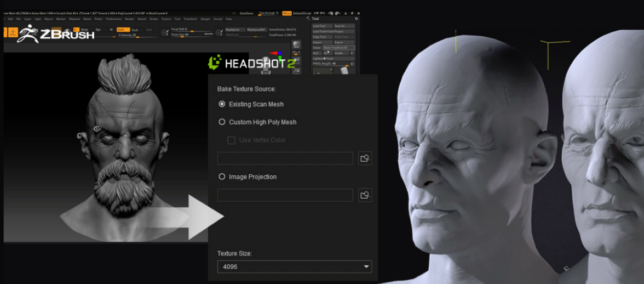644x284 pixels.
Task: Toggle the A alpha mode button
Action: click(77, 30)
